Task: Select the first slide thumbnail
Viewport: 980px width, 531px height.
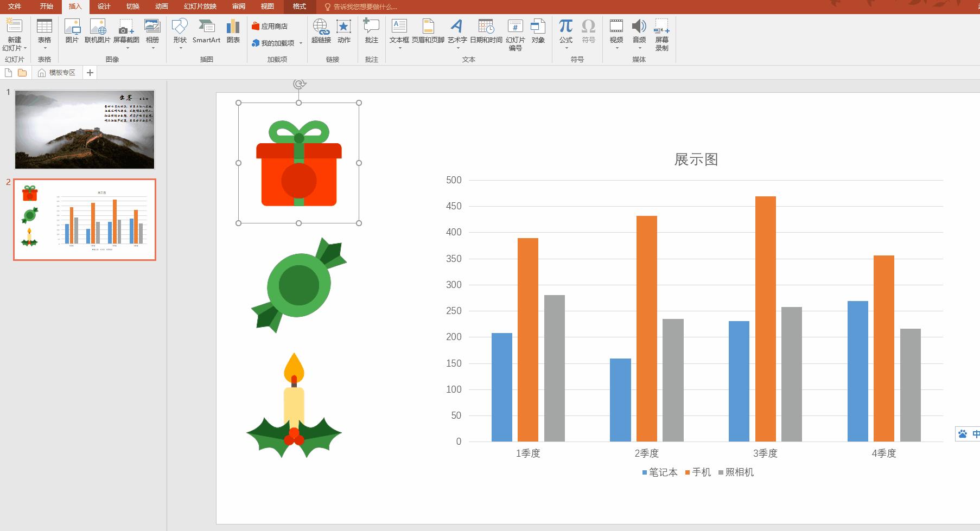Action: tap(85, 130)
